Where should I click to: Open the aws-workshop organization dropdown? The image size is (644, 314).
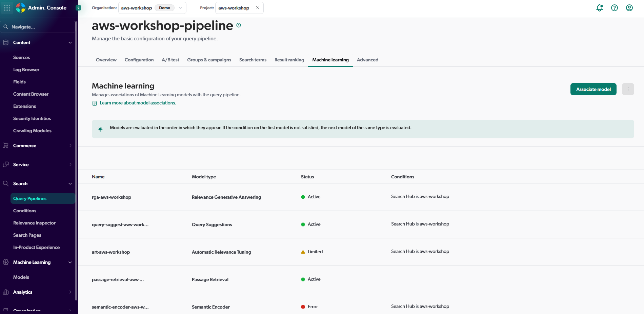[180, 8]
